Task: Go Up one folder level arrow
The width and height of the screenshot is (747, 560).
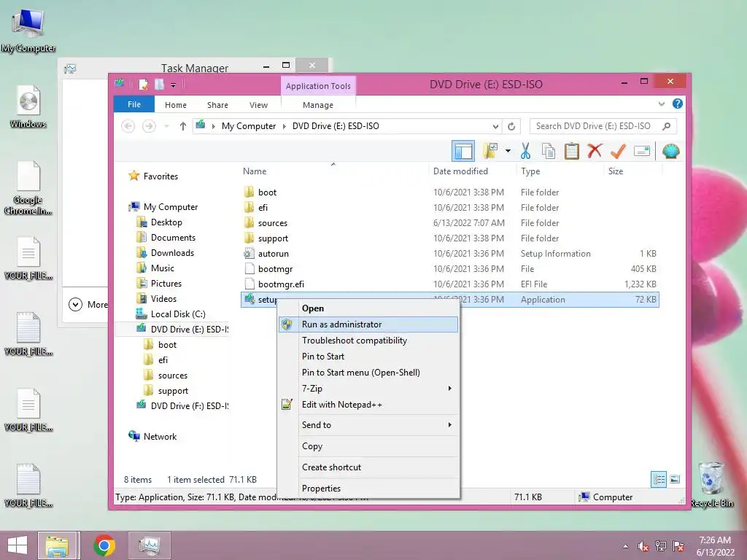Action: coord(182,126)
